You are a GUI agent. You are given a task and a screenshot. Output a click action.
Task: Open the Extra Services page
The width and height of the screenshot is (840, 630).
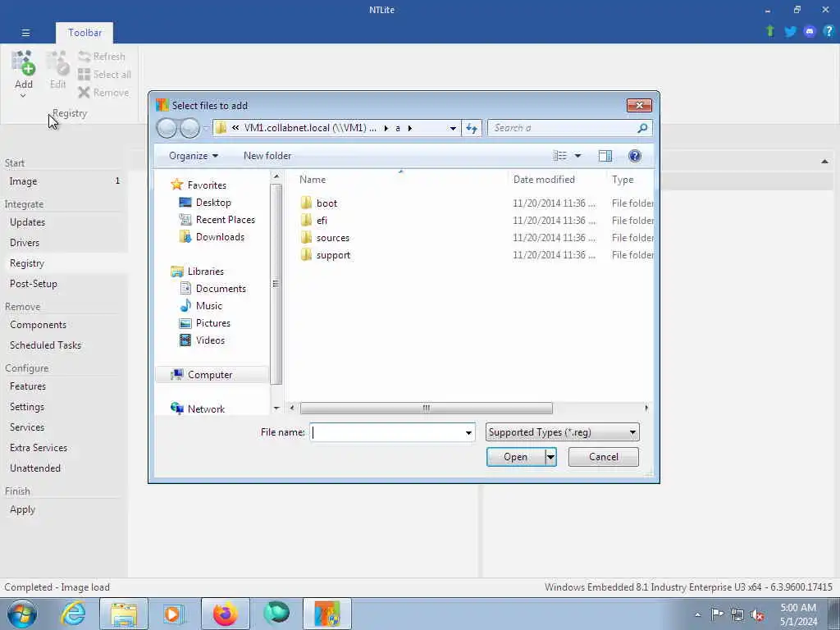[38, 448]
